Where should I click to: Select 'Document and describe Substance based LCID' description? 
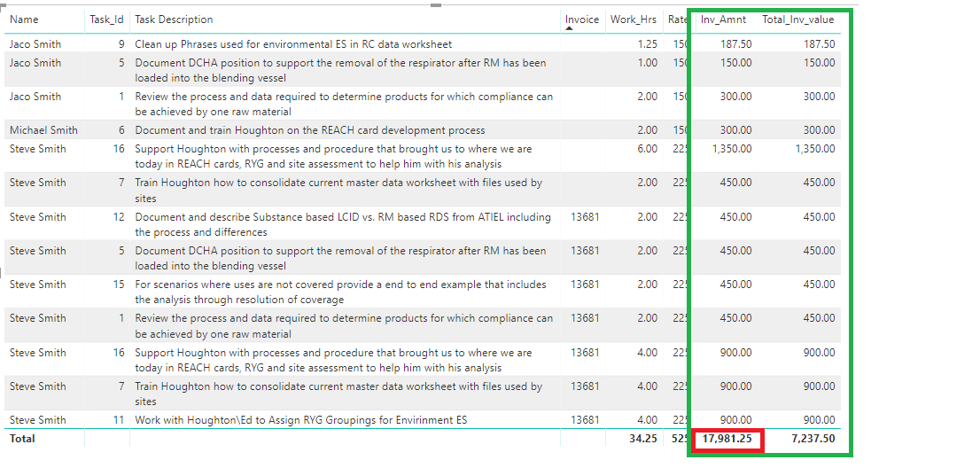pos(343,224)
